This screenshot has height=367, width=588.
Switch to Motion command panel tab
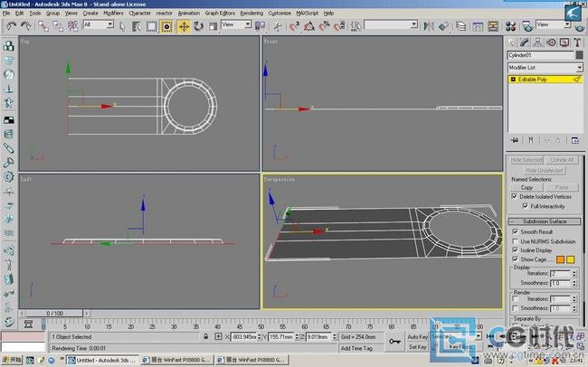click(x=551, y=42)
